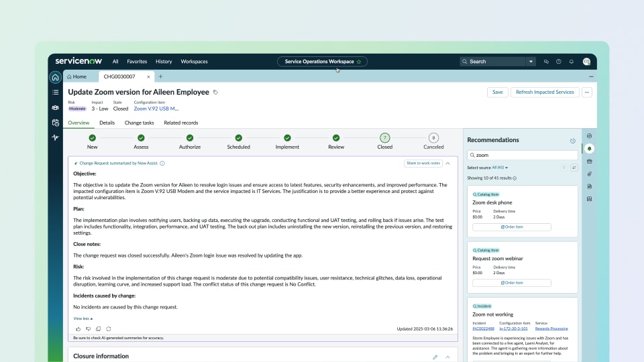The image size is (644, 362).
Task: Edit Closure information with pencil icon
Action: [435, 357]
